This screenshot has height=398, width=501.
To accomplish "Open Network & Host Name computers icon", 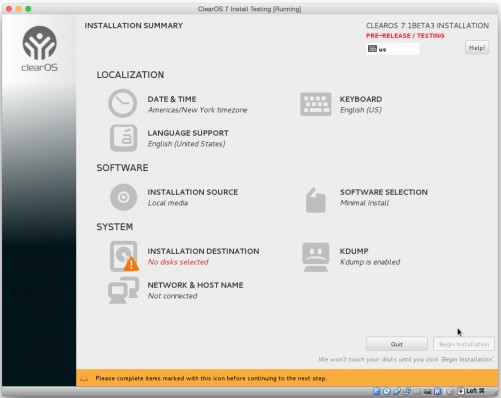I will coord(123,290).
